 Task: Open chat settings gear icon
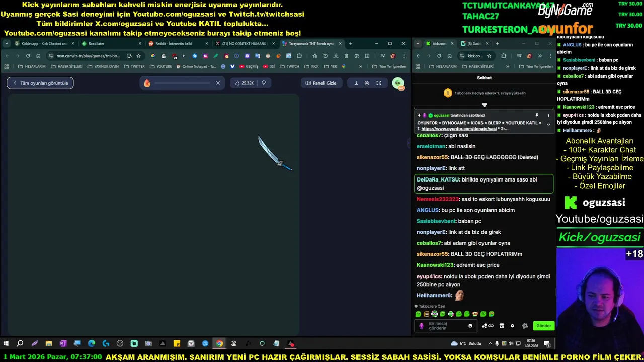[512, 326]
